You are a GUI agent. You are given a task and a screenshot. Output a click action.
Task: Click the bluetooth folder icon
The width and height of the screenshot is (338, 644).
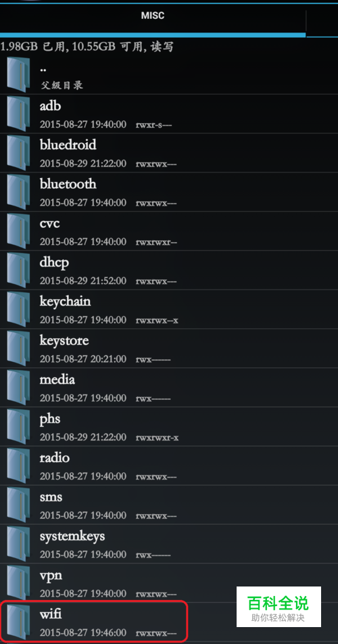[18, 192]
